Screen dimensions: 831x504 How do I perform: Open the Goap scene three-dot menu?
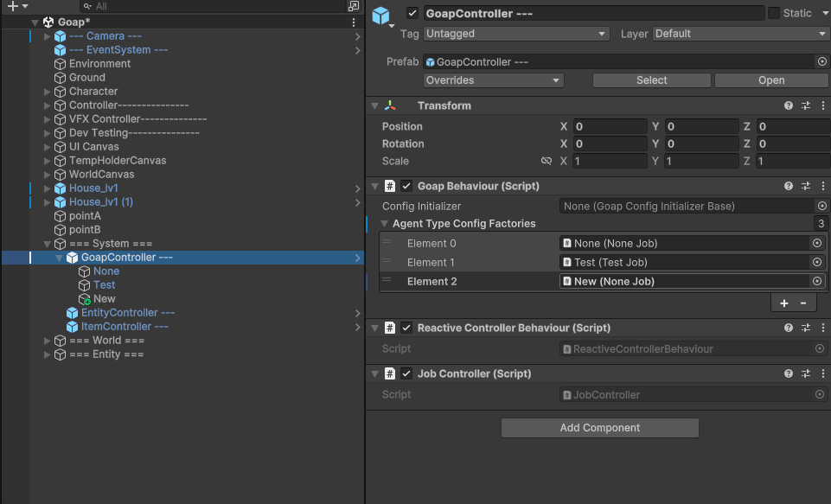point(354,22)
